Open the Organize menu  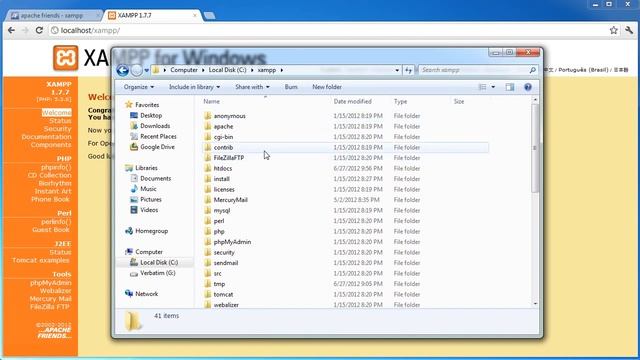pyautogui.click(x=139, y=87)
